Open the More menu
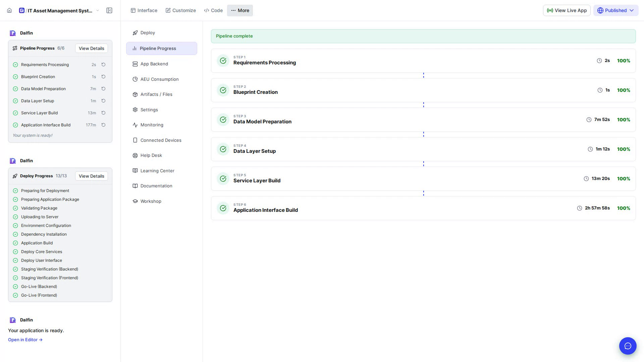 [240, 10]
